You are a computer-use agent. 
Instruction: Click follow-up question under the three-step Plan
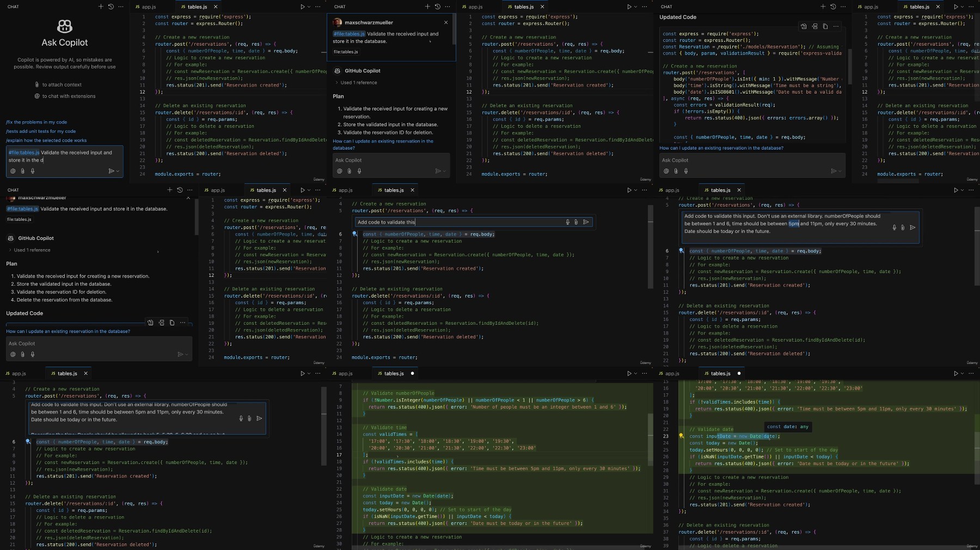(x=383, y=144)
